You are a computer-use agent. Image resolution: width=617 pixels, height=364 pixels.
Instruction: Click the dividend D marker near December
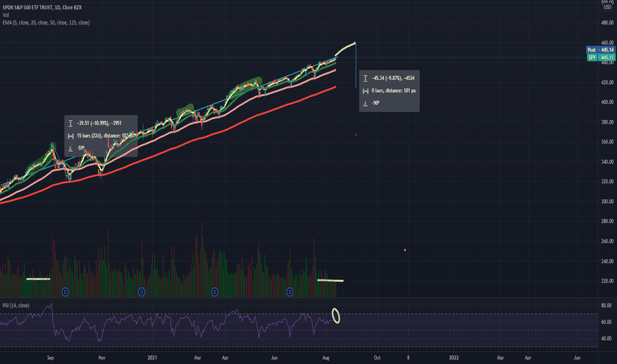pos(142,292)
